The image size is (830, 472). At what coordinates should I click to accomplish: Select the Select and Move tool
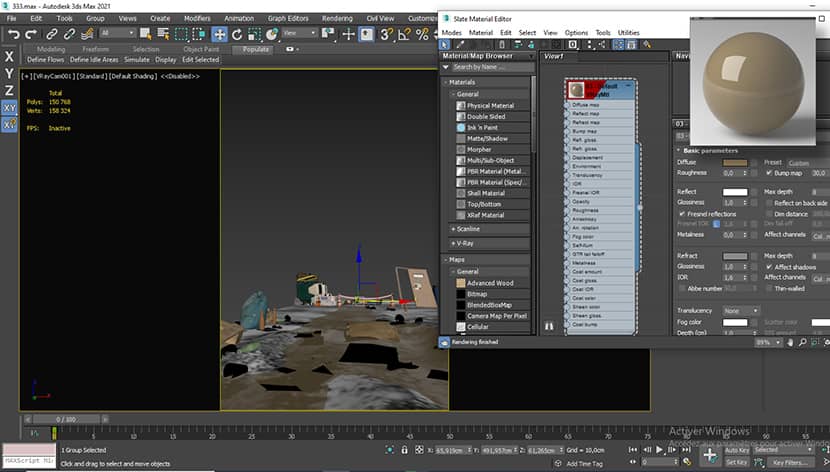(x=219, y=35)
